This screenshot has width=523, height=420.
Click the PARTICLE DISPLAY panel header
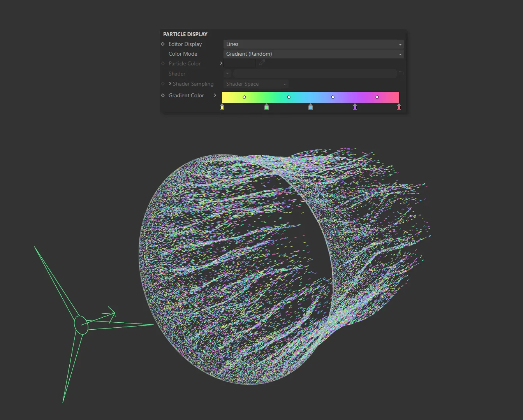point(185,34)
